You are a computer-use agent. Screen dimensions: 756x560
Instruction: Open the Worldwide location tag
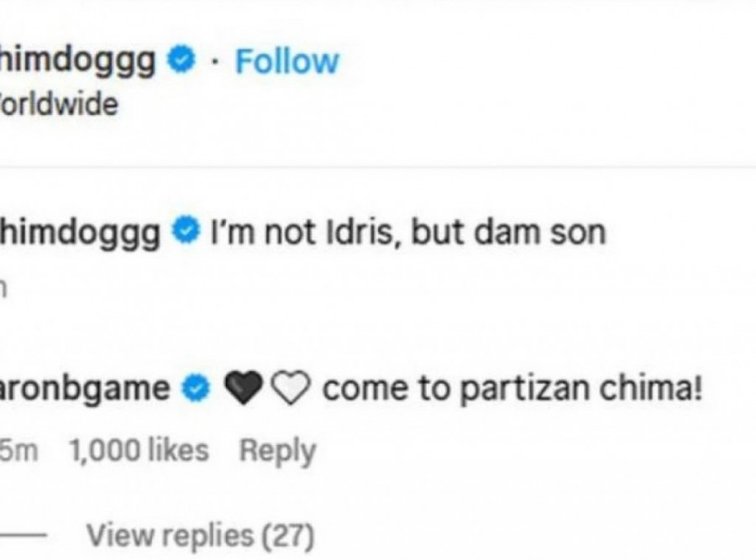click(59, 105)
